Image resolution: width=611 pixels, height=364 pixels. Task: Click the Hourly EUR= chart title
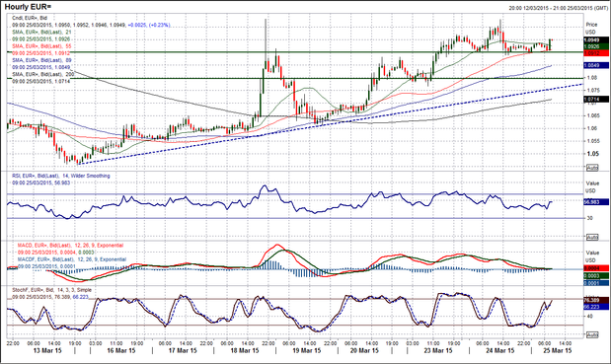[28, 7]
